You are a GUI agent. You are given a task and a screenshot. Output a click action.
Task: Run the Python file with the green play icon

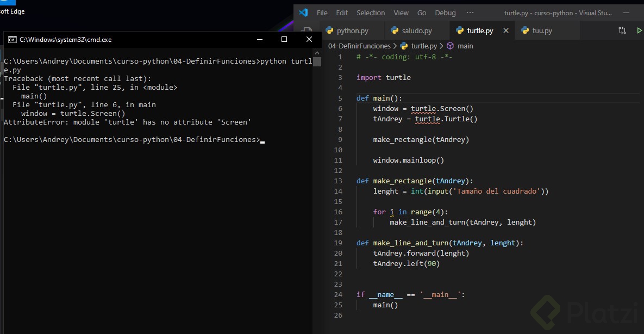640,30
